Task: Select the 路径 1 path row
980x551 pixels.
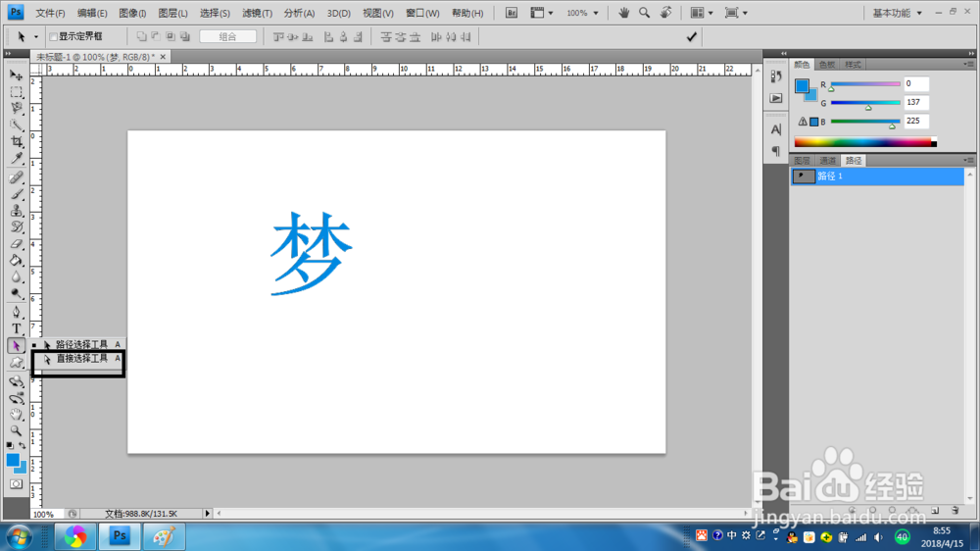Action: (x=877, y=176)
